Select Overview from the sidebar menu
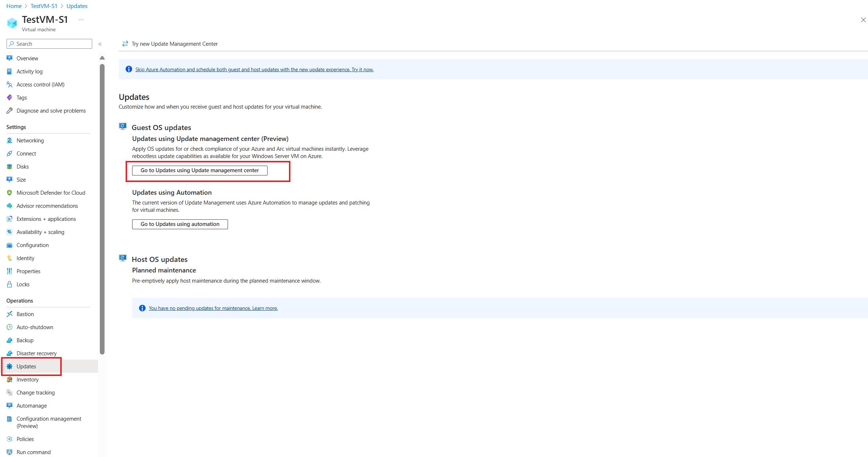Viewport: 868px width, 457px height. click(x=28, y=58)
